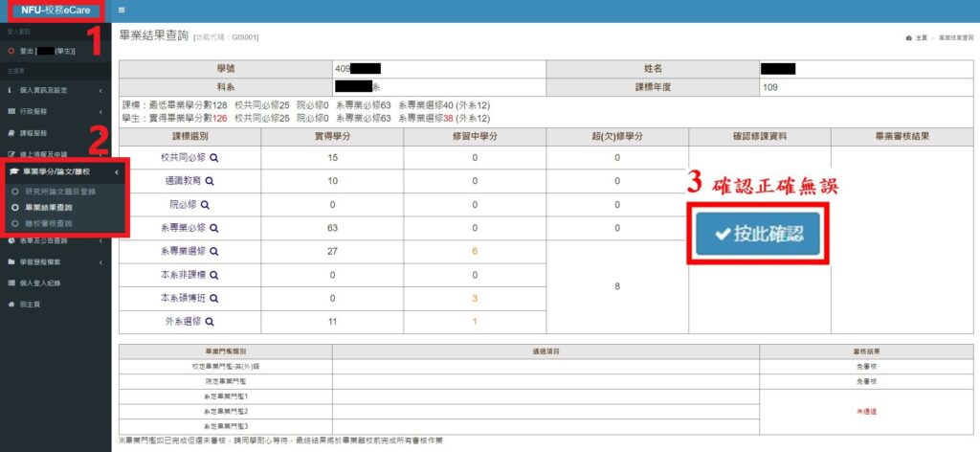
Task: Click the 畢業門檻類別 column header
Action: tap(225, 352)
